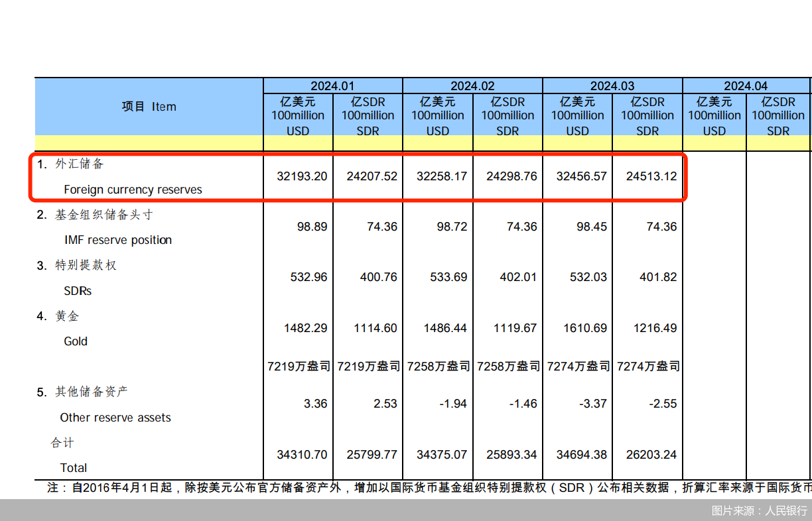This screenshot has width=812, height=521.
Task: Click the footnote starting with 注：自2016年4月1日起
Action: (429, 488)
